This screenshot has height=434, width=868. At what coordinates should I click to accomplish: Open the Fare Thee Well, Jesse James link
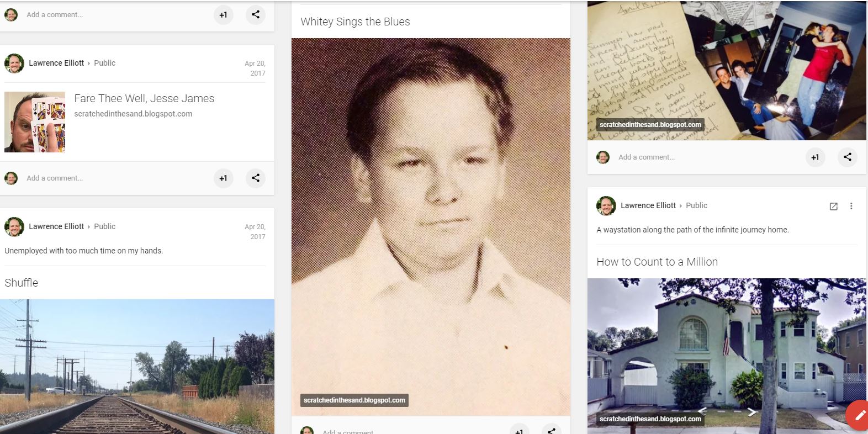144,98
